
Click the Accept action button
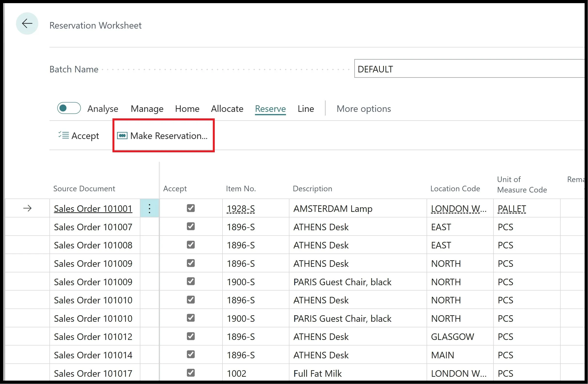(x=79, y=136)
